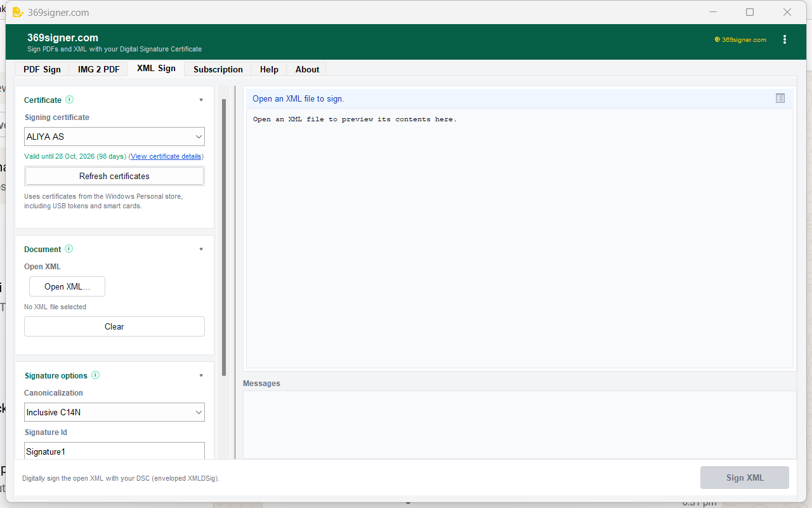Open the 369signer.com link in header
Image resolution: width=812 pixels, height=508 pixels.
pyautogui.click(x=740, y=39)
